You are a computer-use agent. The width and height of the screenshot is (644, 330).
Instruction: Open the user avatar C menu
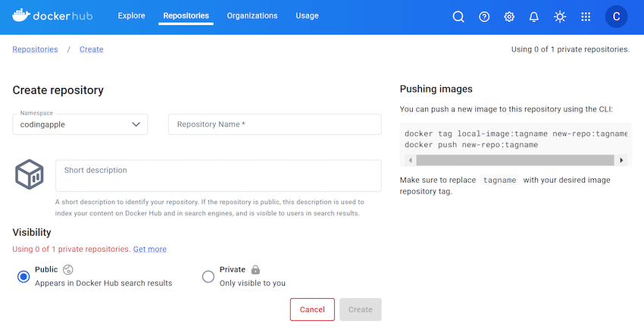(x=616, y=17)
